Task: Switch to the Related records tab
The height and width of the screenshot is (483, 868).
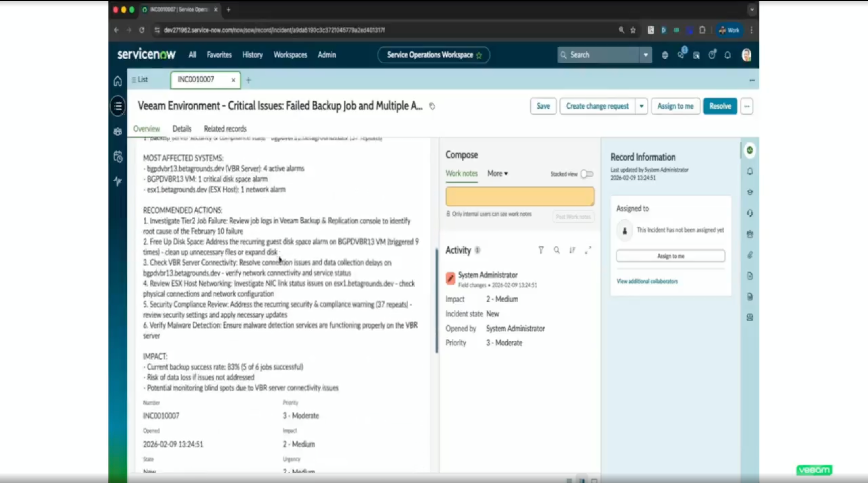Action: click(225, 128)
